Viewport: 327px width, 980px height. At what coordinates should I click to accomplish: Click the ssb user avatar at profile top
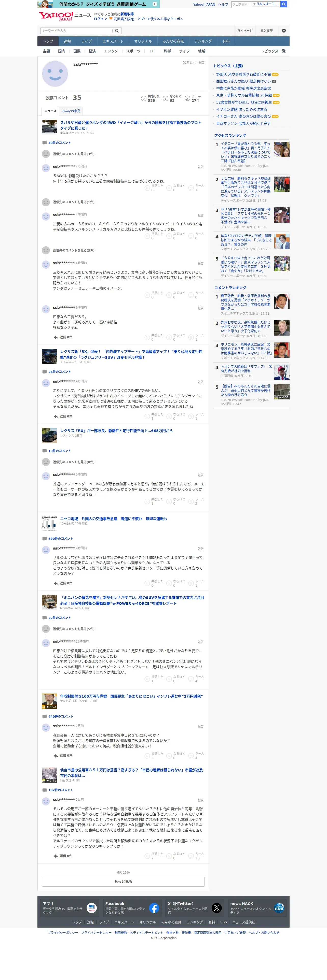click(x=55, y=74)
